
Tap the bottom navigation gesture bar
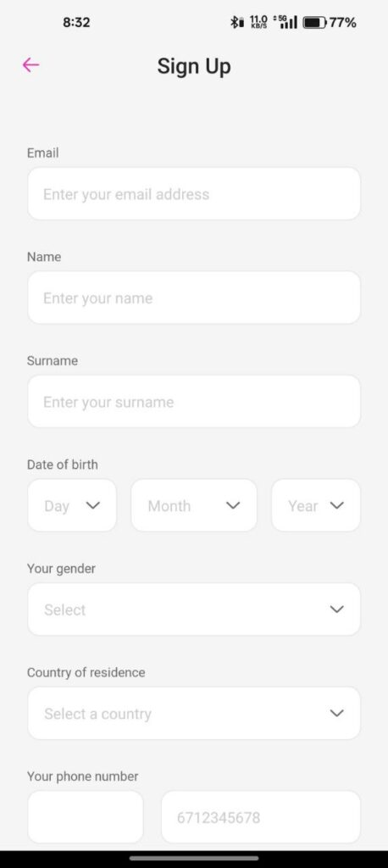pos(194,859)
